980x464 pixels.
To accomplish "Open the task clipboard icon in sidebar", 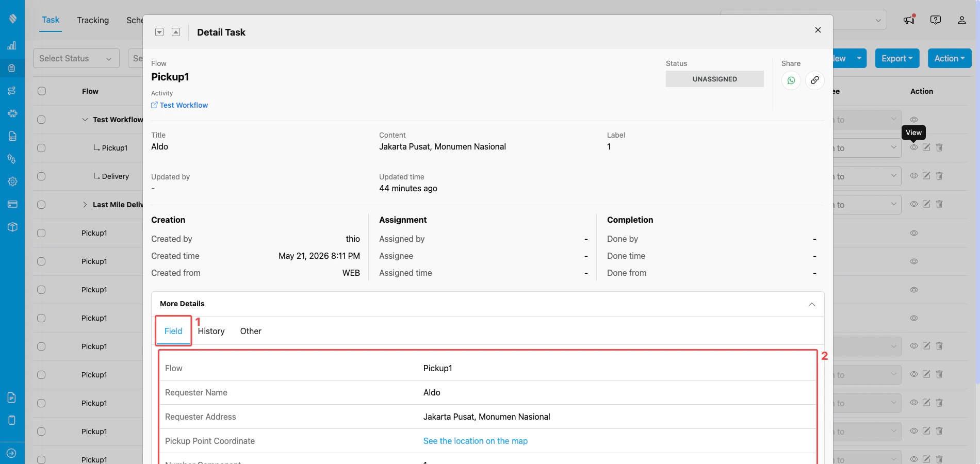I will coord(12,68).
